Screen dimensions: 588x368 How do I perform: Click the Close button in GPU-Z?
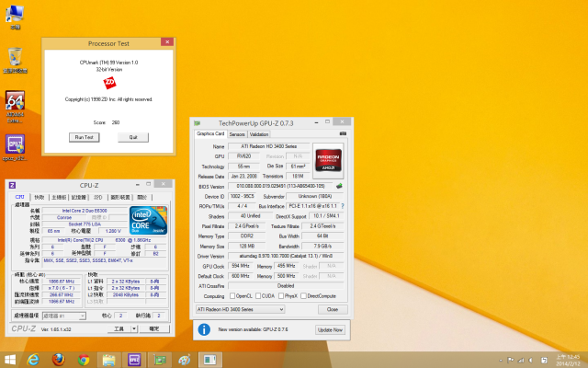click(333, 309)
